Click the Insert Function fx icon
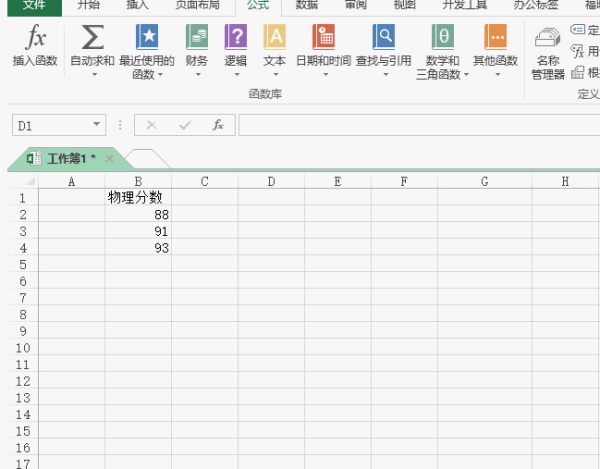The height and width of the screenshot is (469, 600). 36,37
